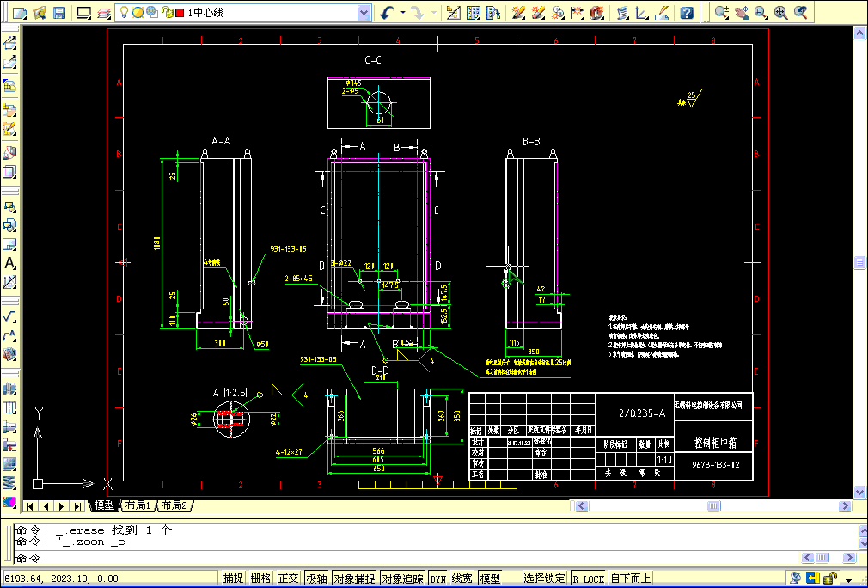Viewport: 868px width, 588px height.
Task: Click the pencil with spark edit icon
Action: coord(518,13)
